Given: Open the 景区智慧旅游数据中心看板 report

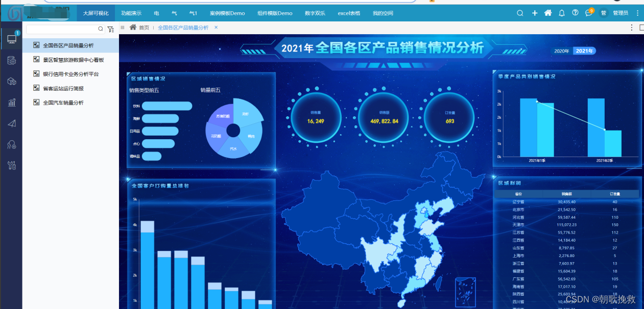Looking at the screenshot, I should (70, 60).
